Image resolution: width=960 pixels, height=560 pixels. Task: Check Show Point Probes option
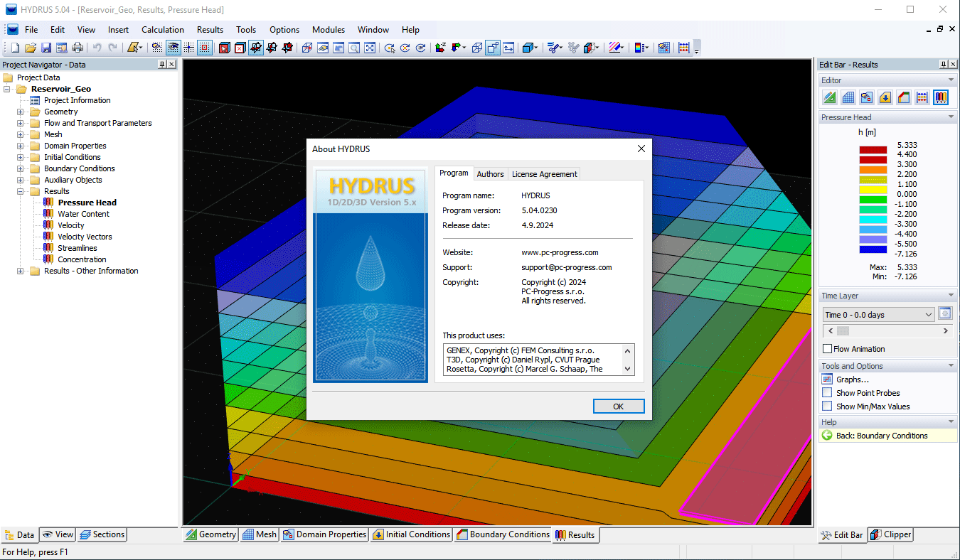(x=827, y=392)
